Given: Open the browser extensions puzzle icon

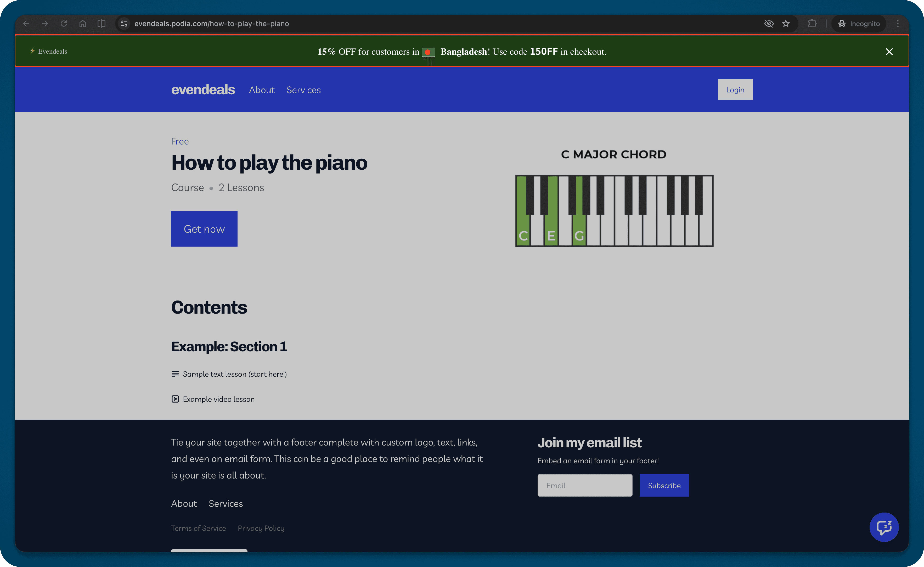Looking at the screenshot, I should click(813, 23).
